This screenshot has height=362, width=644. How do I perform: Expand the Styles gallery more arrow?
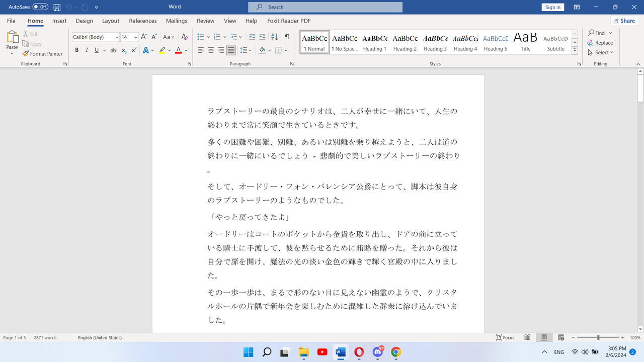click(575, 50)
